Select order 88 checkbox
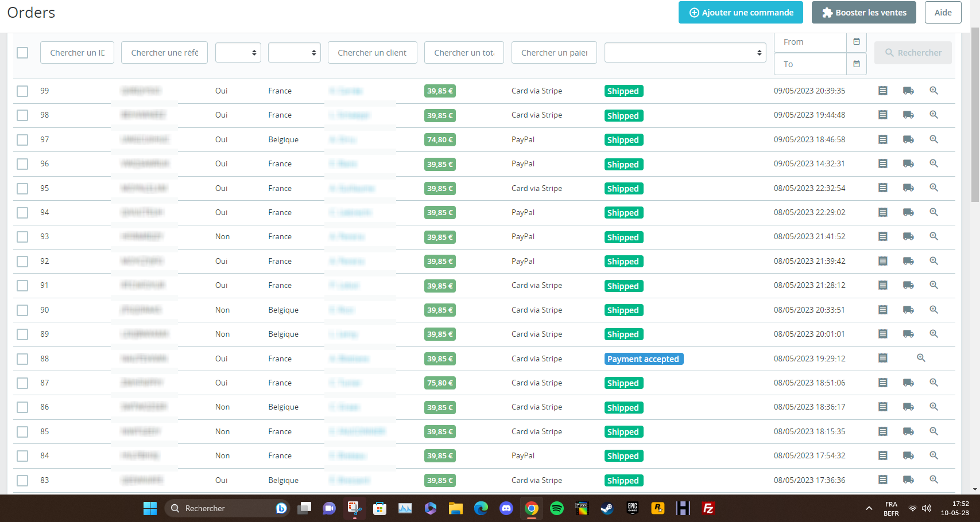 tap(22, 359)
